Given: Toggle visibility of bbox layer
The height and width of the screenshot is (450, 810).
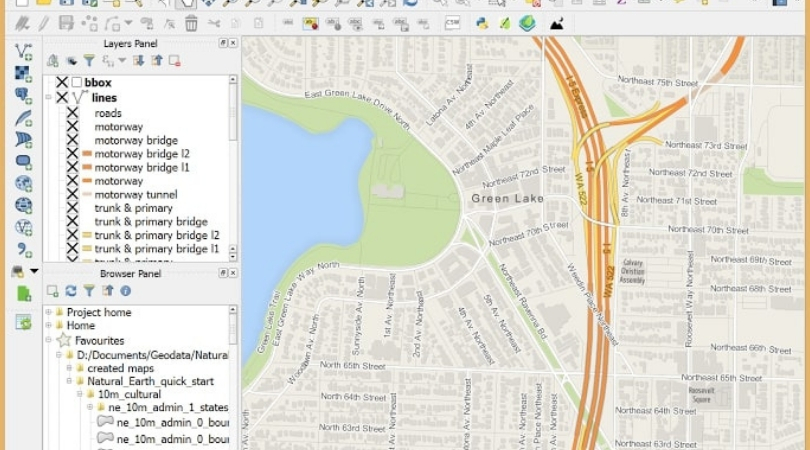Looking at the screenshot, I should pos(62,82).
